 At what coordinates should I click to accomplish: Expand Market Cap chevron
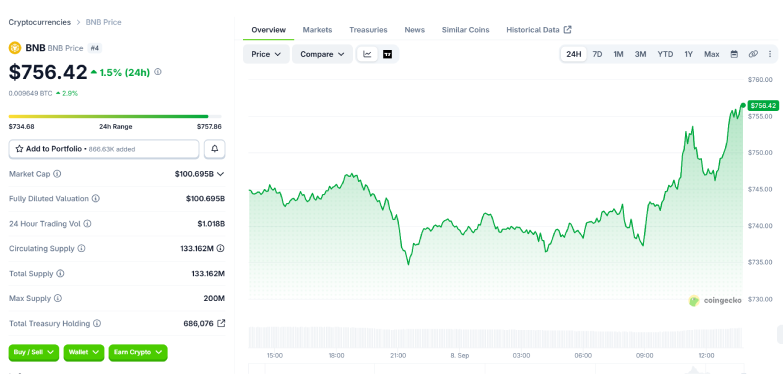coord(221,174)
